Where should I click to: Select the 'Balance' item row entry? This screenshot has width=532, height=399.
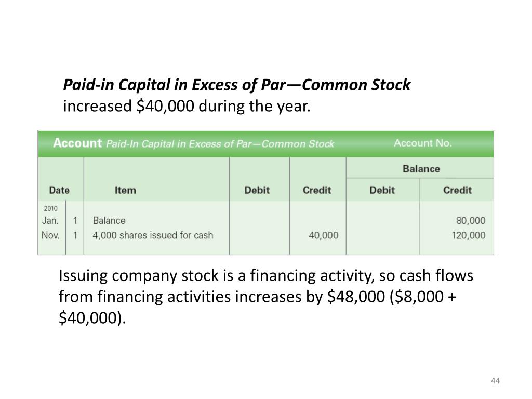(109, 220)
